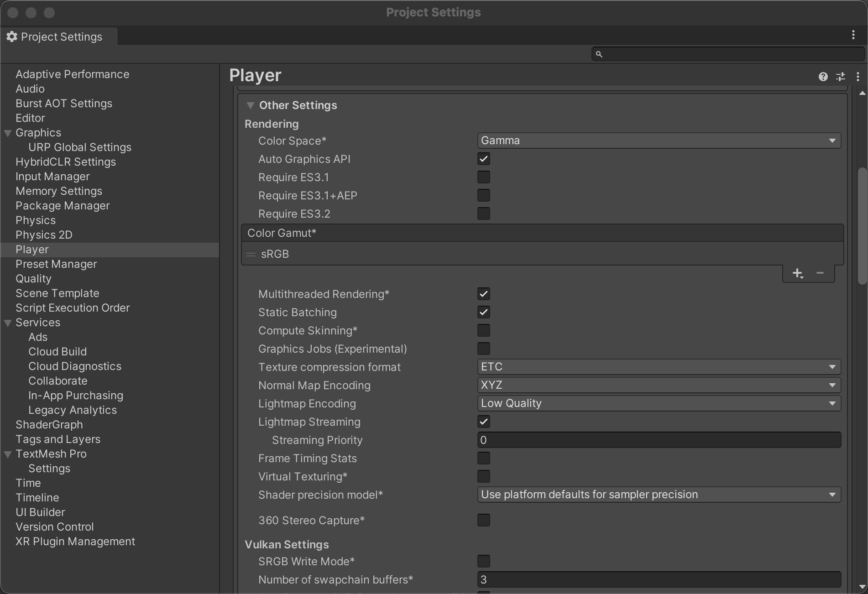Enable Require ES3.2 checkbox
This screenshot has height=594, width=868.
484,214
